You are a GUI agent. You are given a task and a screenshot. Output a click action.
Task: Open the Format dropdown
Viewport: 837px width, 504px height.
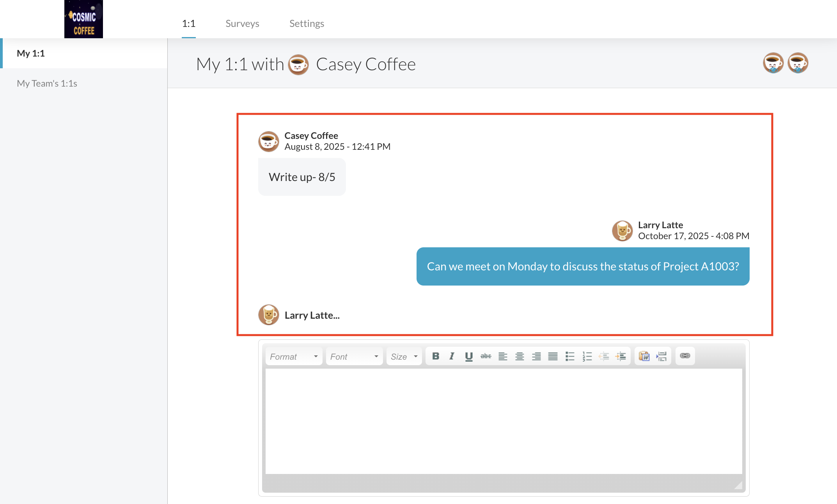click(x=294, y=357)
